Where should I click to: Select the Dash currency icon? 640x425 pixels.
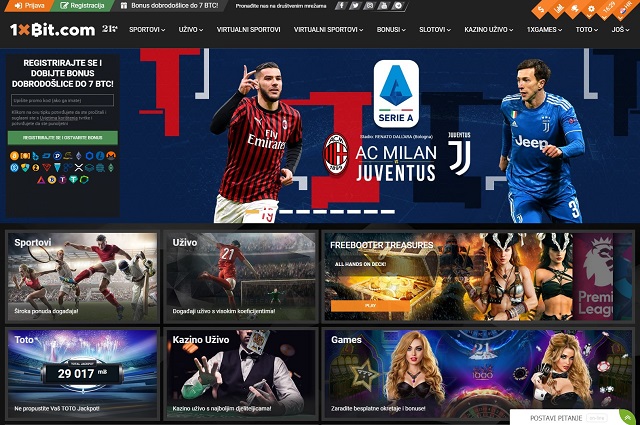(47, 156)
